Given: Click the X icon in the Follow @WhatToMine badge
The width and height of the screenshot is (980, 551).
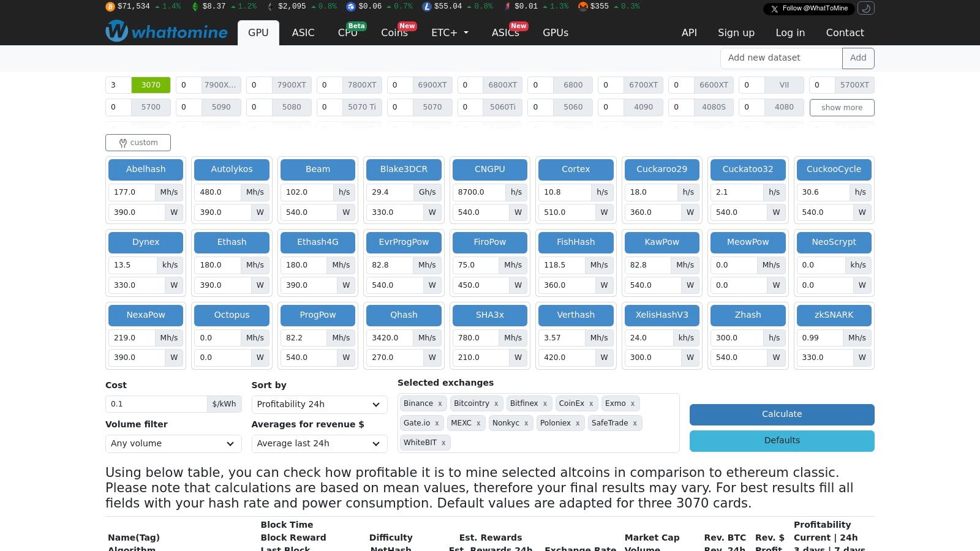Looking at the screenshot, I should tap(774, 9).
